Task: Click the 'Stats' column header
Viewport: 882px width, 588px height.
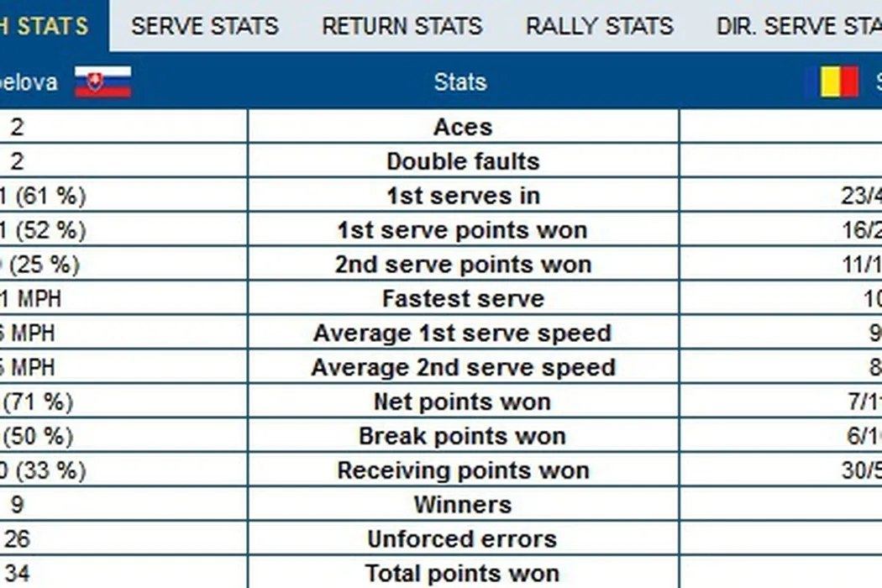Action: tap(460, 82)
